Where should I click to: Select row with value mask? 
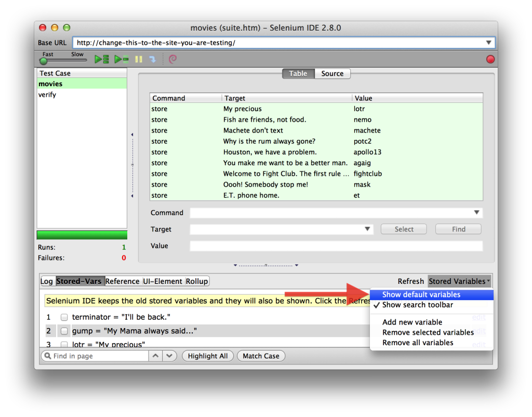(x=316, y=185)
